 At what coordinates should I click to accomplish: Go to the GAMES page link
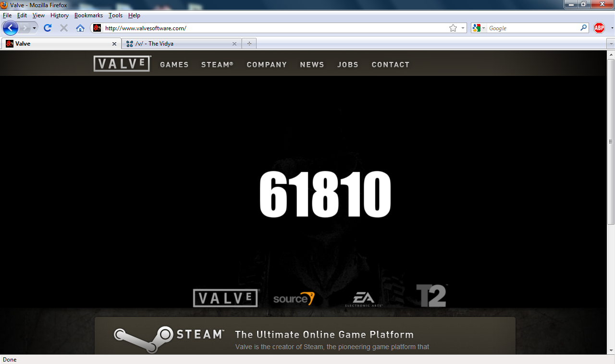coord(174,64)
